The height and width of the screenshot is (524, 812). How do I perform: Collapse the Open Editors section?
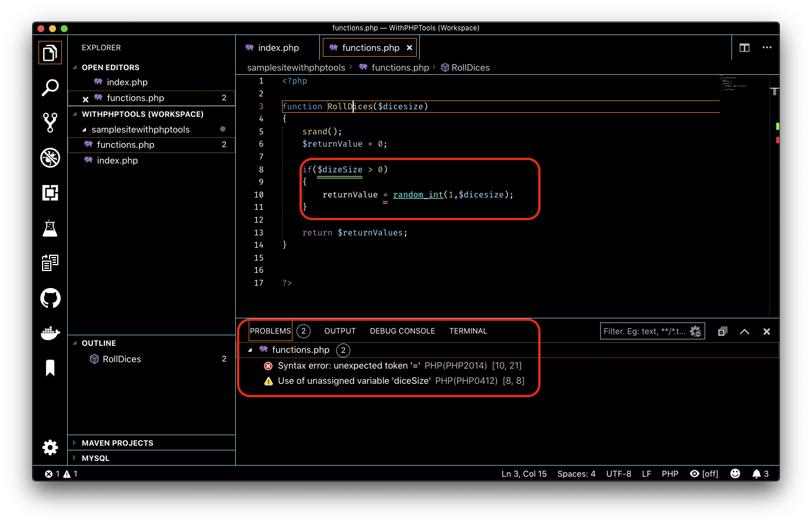pyautogui.click(x=75, y=68)
